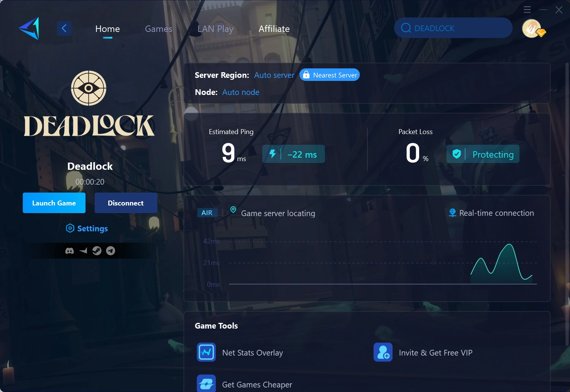Launch the Deadlock game

54,203
